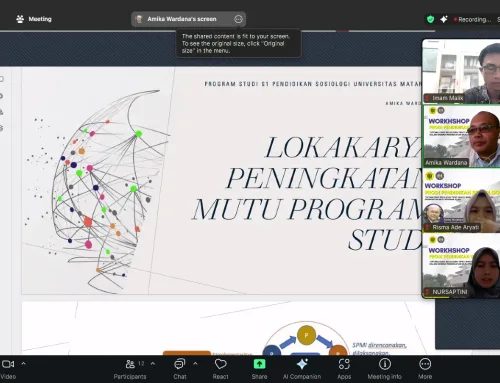Check the green encryption shield icon

click(430, 19)
